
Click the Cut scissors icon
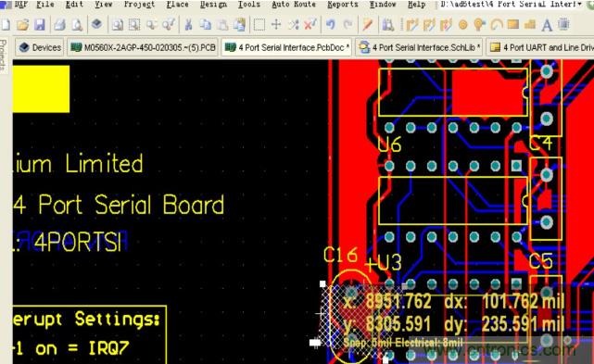188,25
